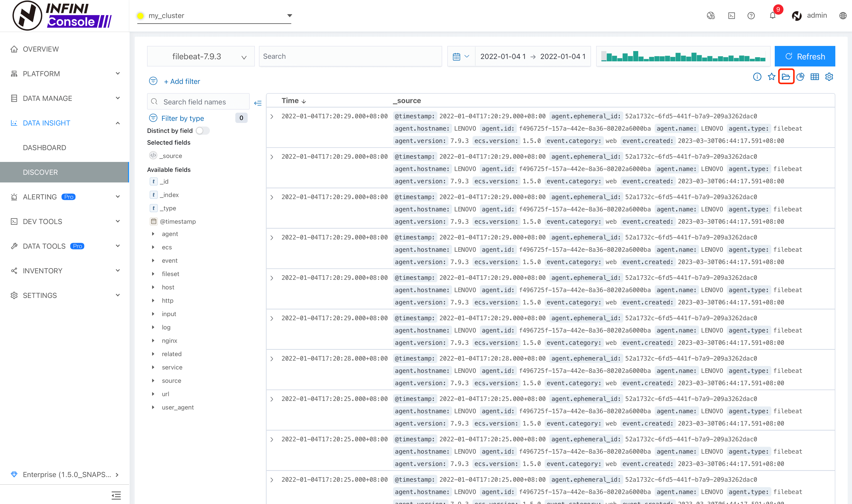Click the filter options icon beside Add filter

[x=153, y=81]
